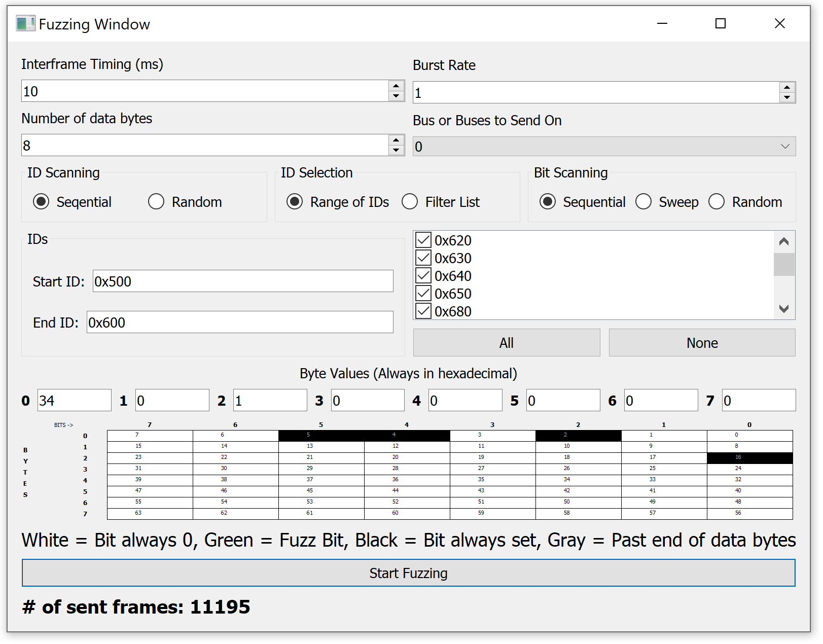Select Sweep bit scanning mode
Viewport: 823px width, 644px height.
point(643,202)
